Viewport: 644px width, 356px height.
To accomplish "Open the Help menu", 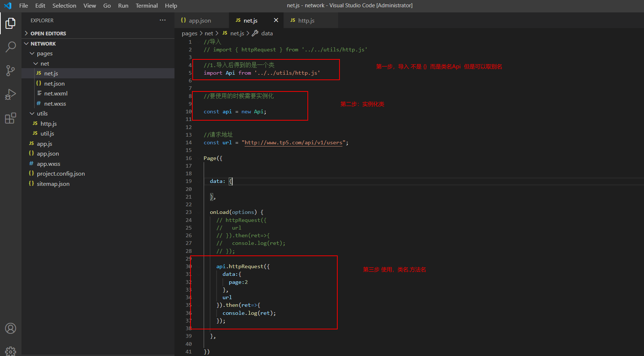I will (x=171, y=5).
